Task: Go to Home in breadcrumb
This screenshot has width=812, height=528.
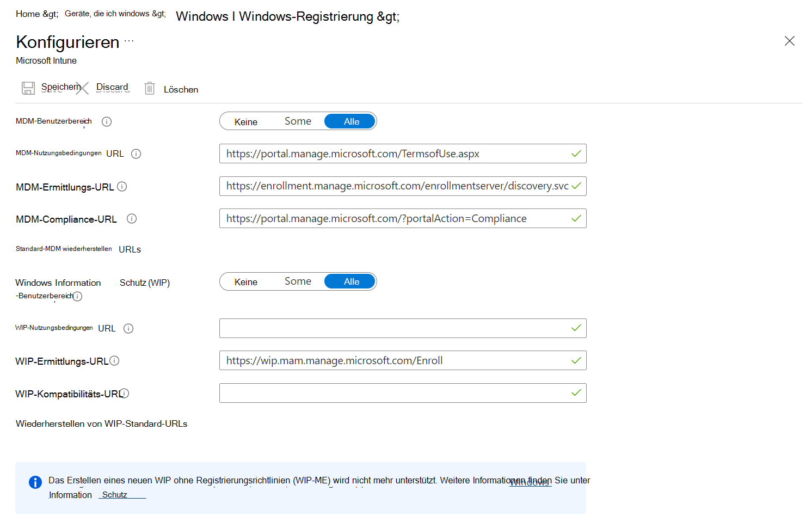Action: (28, 14)
